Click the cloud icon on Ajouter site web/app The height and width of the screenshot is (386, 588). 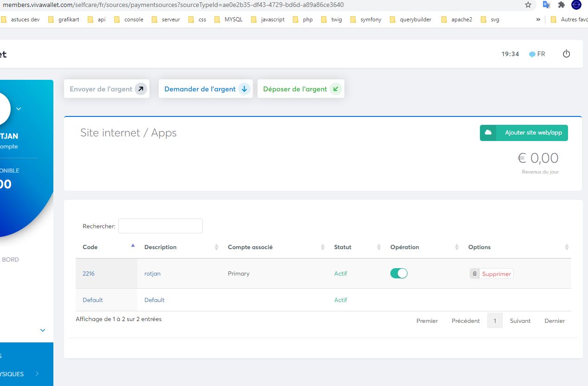tap(488, 133)
